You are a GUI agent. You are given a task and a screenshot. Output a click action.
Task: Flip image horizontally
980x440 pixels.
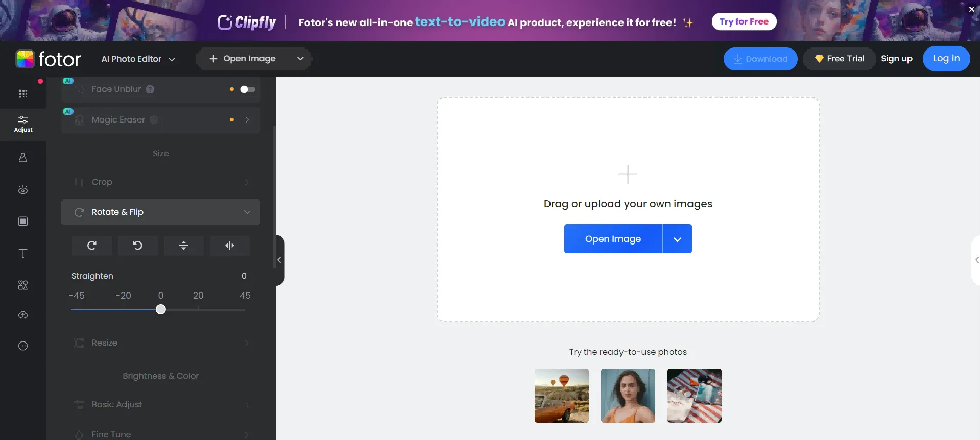click(230, 246)
